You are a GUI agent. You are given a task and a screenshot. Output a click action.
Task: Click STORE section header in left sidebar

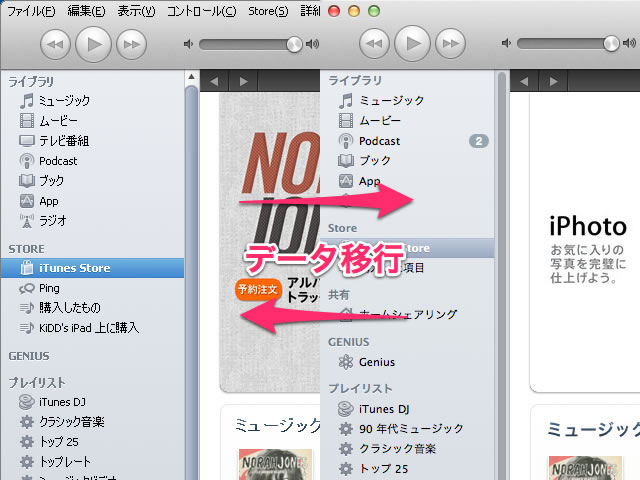27,249
